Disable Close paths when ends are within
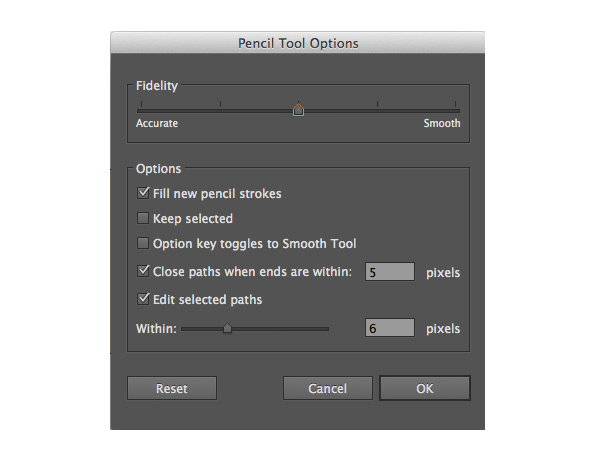The image size is (600, 466). pyautogui.click(x=142, y=271)
